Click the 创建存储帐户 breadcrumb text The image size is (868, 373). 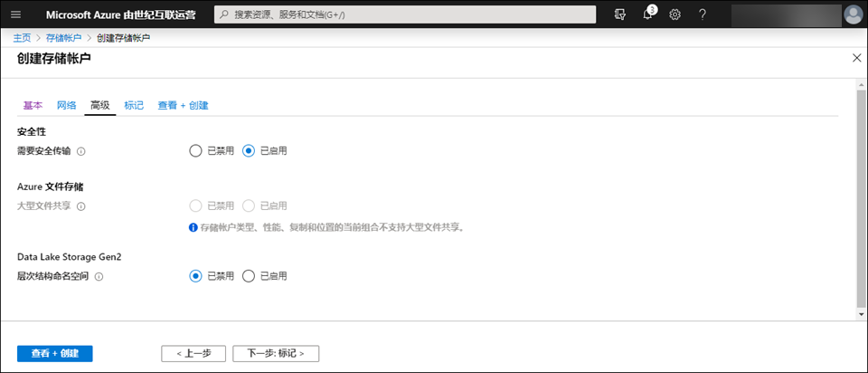[123, 38]
